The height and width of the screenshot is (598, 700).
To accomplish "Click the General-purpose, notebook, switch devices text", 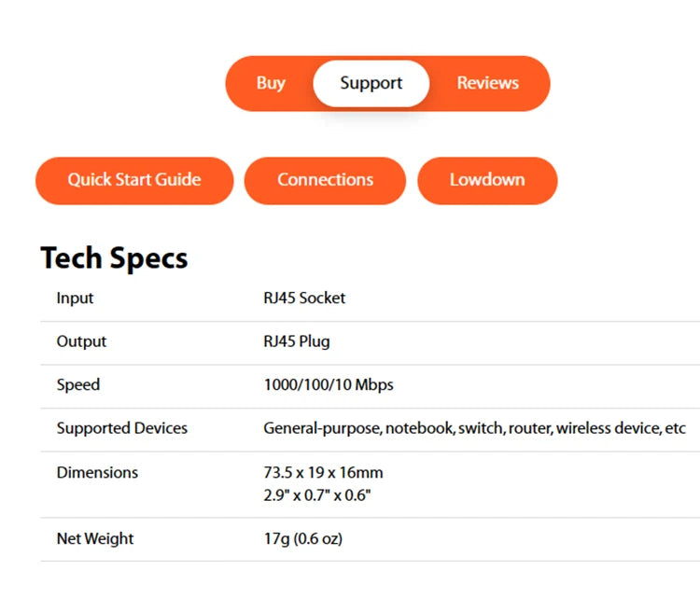I will point(474,428).
